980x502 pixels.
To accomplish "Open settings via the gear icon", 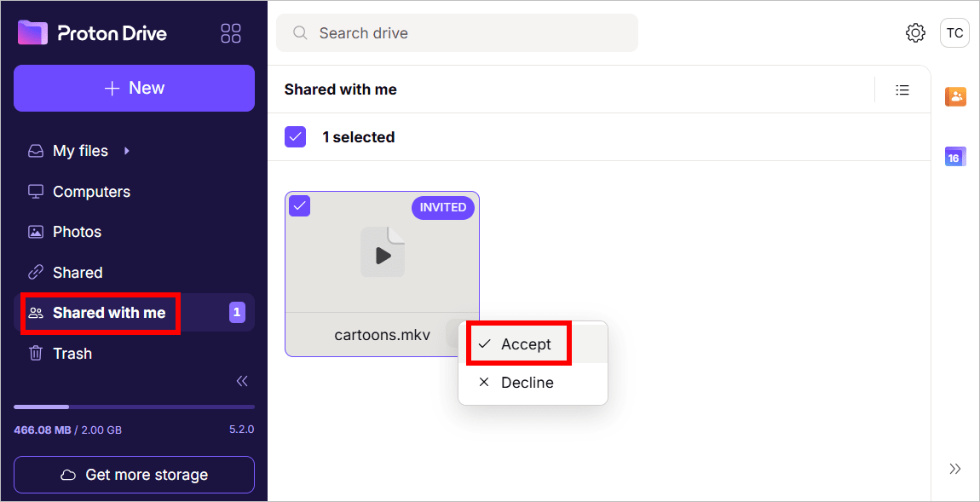I will [915, 33].
